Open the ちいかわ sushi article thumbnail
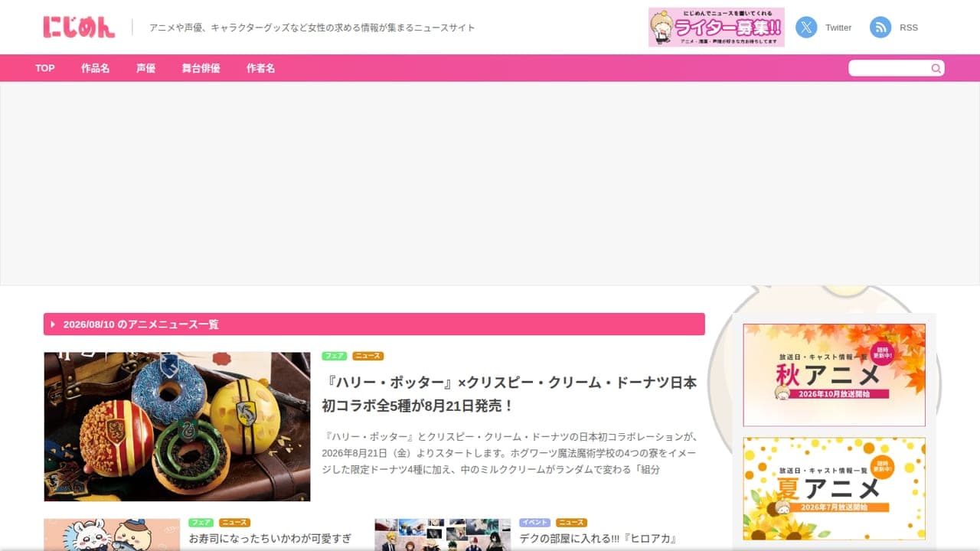 click(112, 535)
